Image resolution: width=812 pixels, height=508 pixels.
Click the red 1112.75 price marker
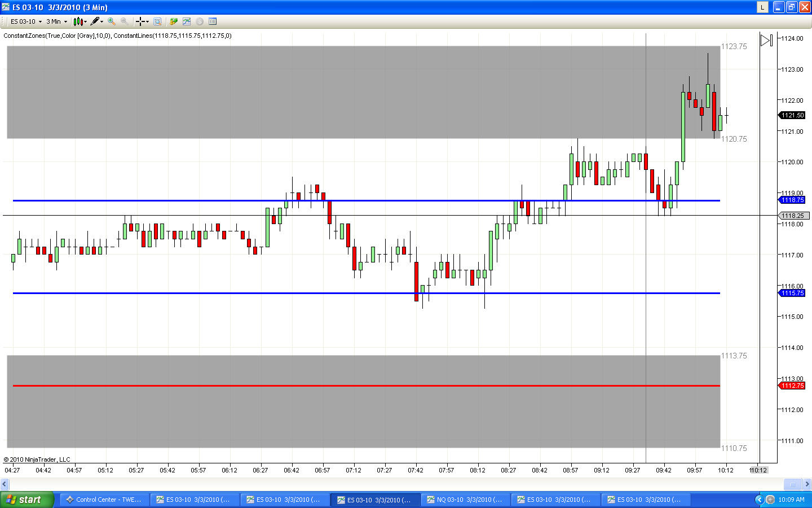click(x=792, y=386)
